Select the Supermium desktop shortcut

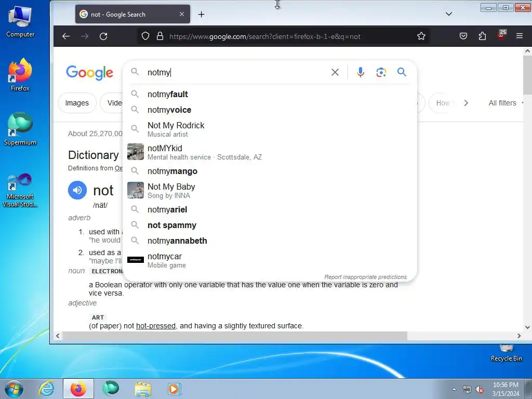(20, 129)
